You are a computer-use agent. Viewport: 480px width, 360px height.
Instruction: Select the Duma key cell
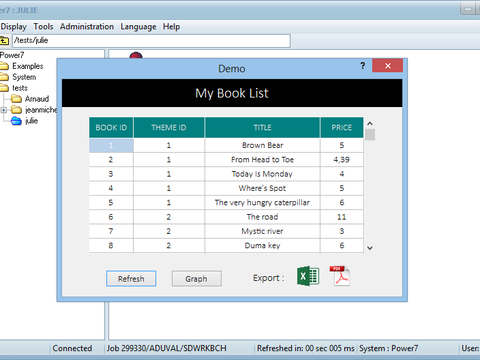coord(262,246)
